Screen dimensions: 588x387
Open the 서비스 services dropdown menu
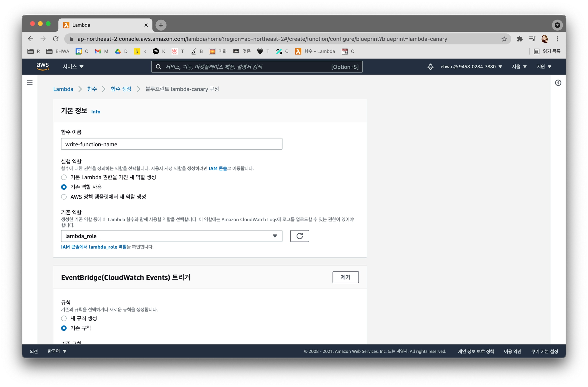(x=73, y=67)
